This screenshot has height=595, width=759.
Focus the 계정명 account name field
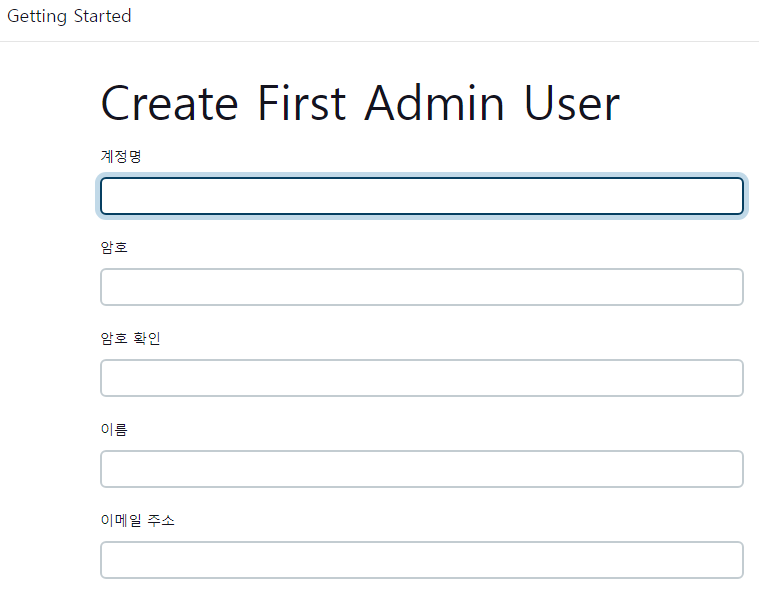tap(421, 196)
